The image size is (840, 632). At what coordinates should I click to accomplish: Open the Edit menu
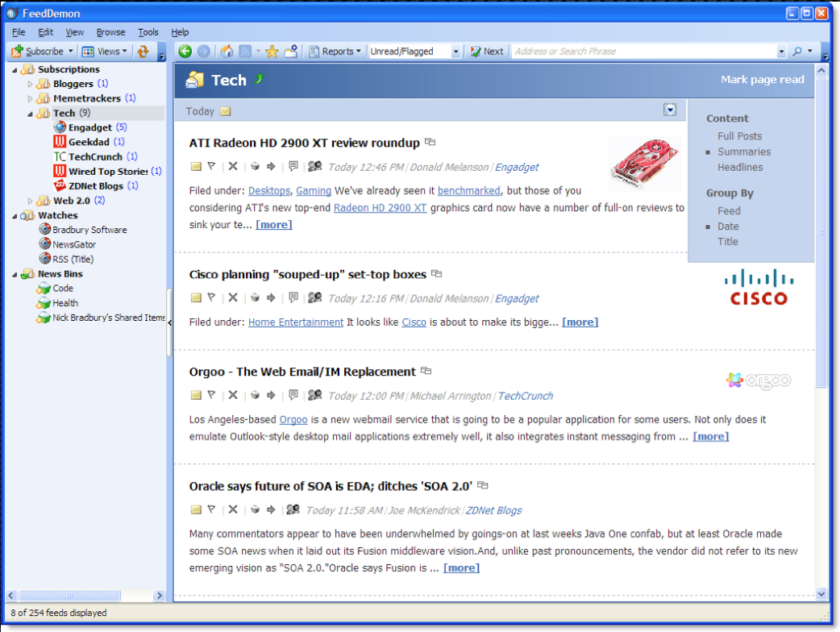coord(45,32)
